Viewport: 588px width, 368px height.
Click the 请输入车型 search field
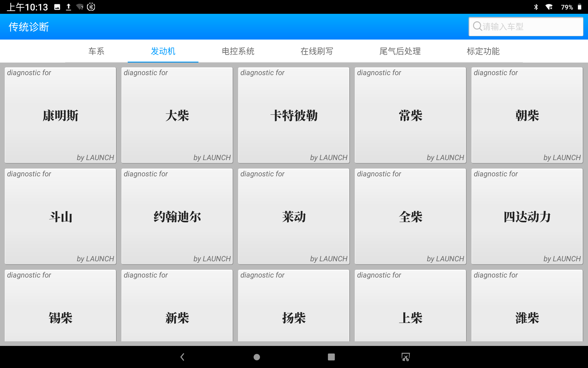(526, 27)
